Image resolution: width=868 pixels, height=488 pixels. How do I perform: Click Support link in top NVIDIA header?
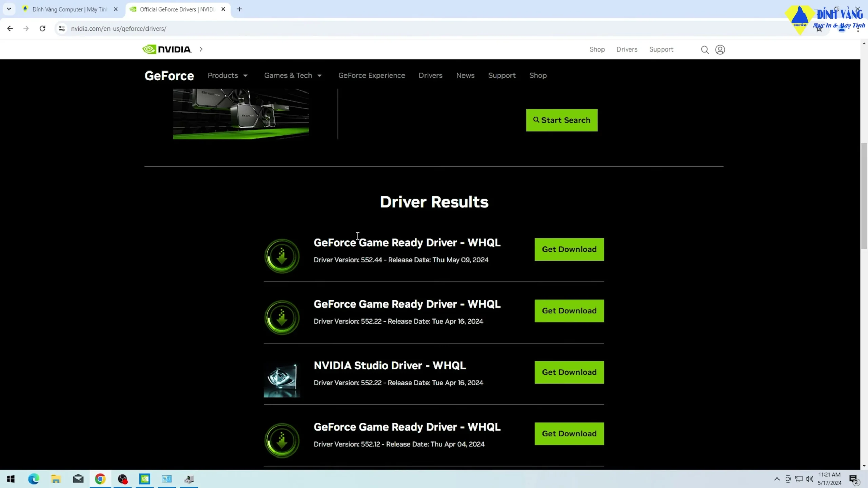[661, 49]
